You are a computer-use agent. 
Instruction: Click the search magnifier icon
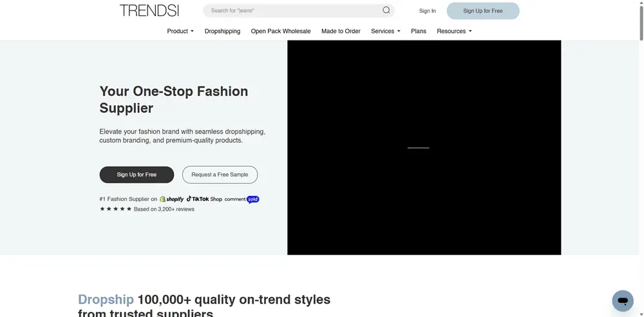pos(386,10)
